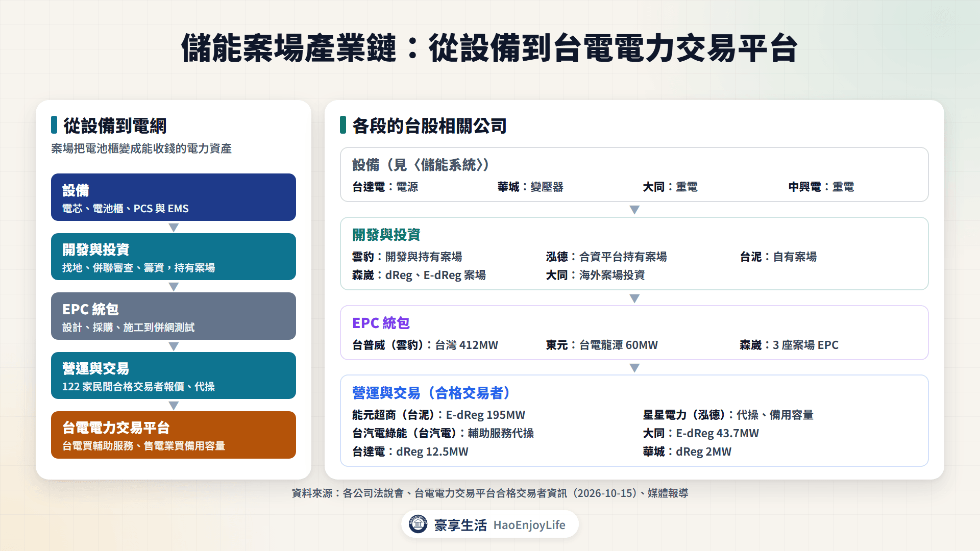Viewport: 980px width, 551px height.
Task: Click 泓德：合資平台持有案場 entry
Action: coord(606,257)
